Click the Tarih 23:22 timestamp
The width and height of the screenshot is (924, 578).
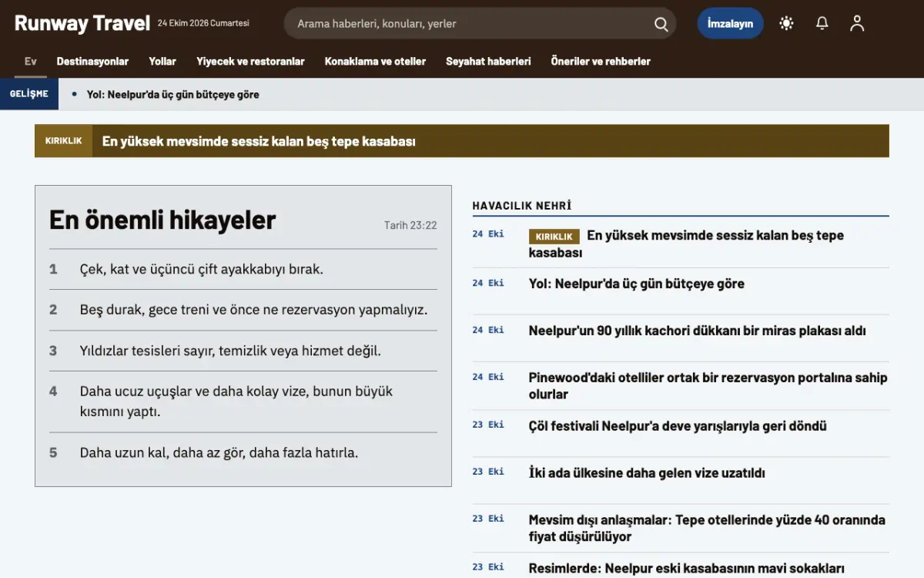pyautogui.click(x=410, y=225)
